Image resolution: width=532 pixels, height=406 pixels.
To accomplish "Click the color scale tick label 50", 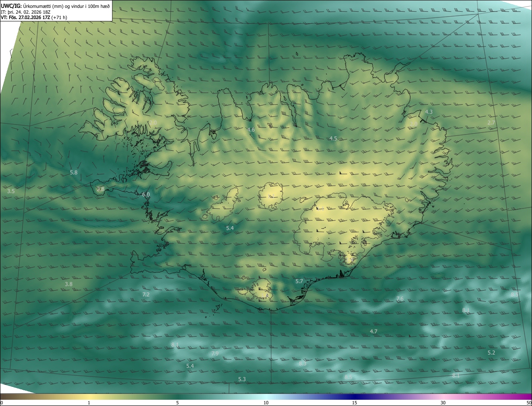I will click(x=529, y=403).
